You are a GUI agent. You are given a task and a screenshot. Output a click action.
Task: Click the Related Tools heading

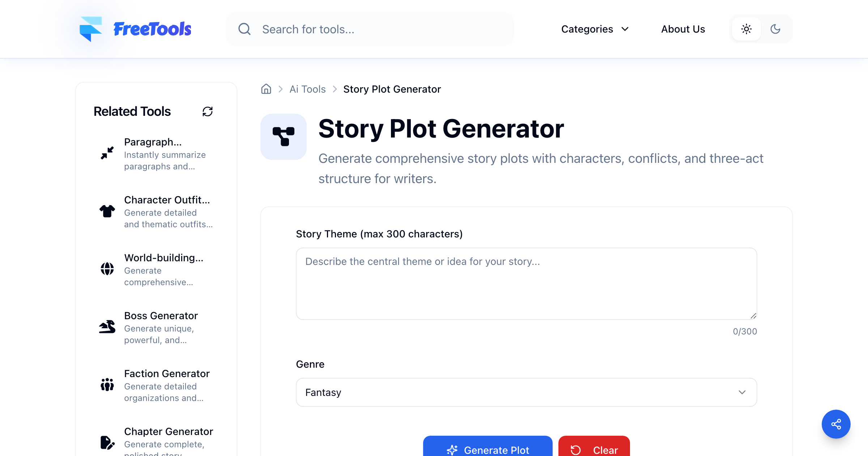pos(132,111)
